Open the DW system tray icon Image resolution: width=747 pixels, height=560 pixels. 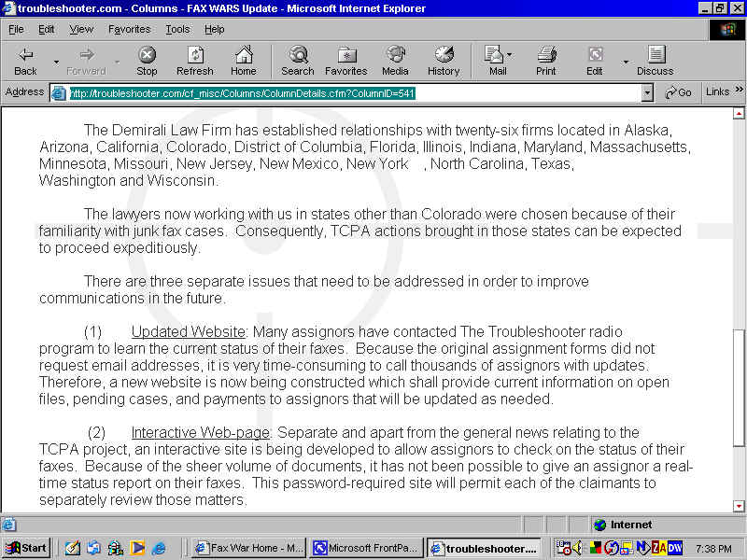674,548
